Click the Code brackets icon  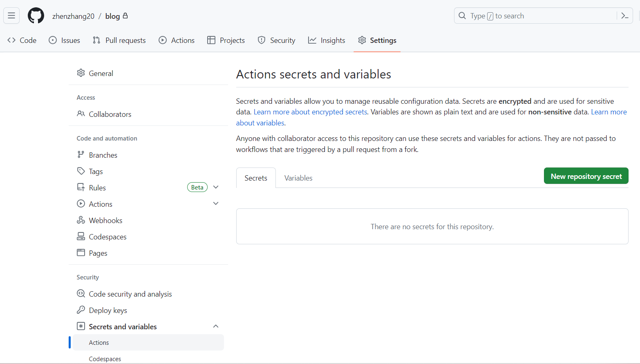tap(11, 40)
